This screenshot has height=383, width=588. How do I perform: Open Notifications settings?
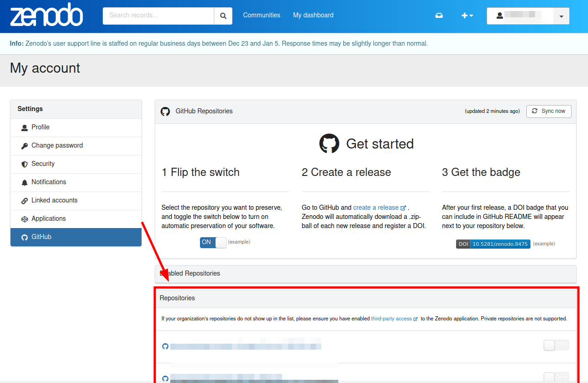[76, 182]
